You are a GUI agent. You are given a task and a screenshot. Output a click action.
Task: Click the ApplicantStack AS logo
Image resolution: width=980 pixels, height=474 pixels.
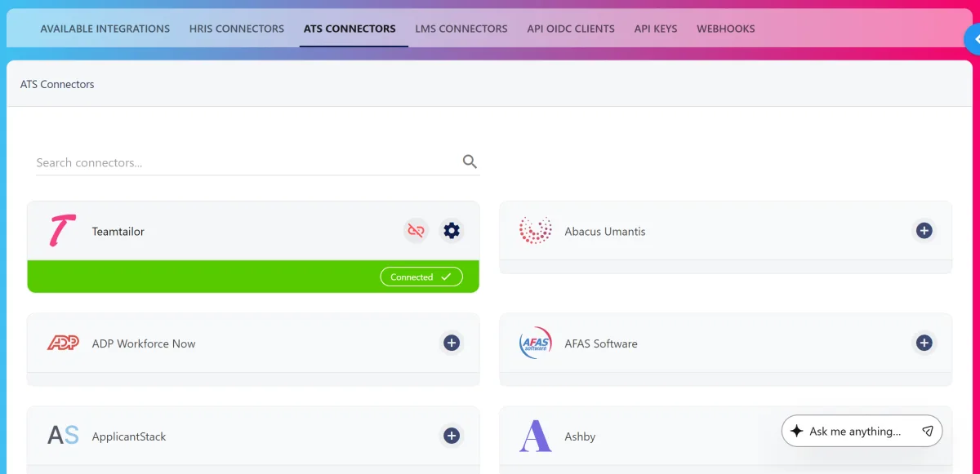tap(63, 436)
